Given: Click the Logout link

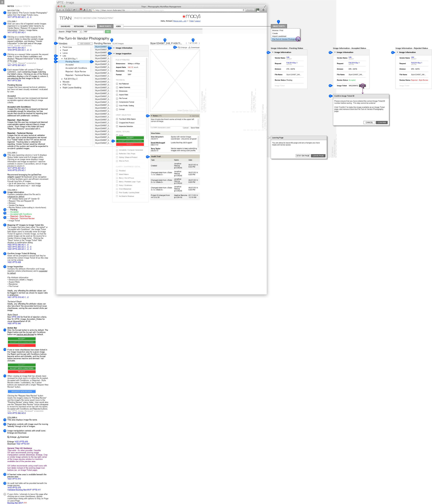Looking at the screenshot, I should (x=198, y=21).
